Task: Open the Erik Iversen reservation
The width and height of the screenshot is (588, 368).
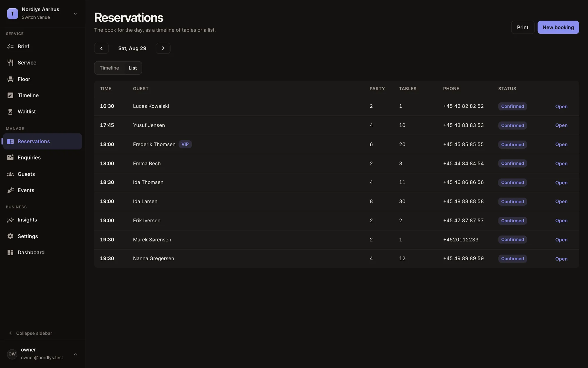Action: 561,221
